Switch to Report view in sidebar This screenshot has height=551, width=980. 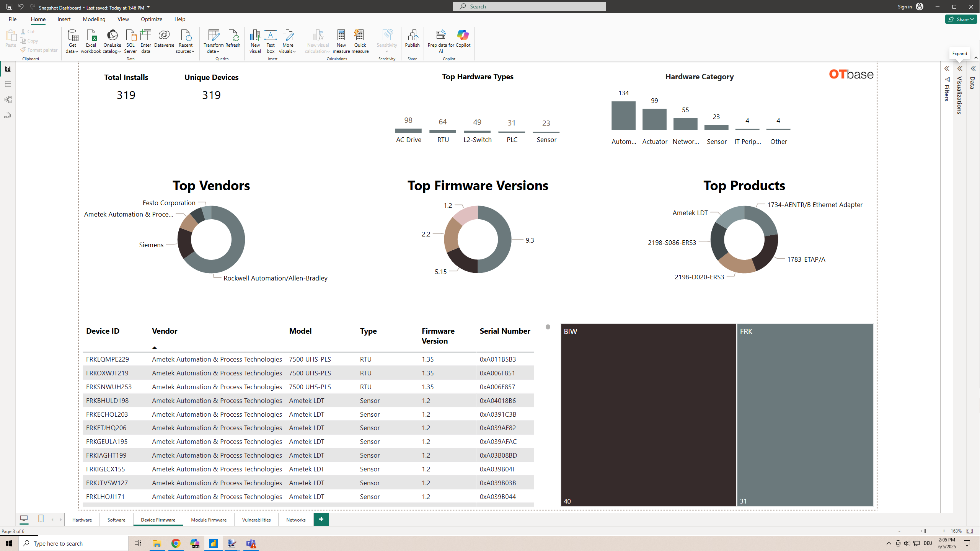[8, 69]
